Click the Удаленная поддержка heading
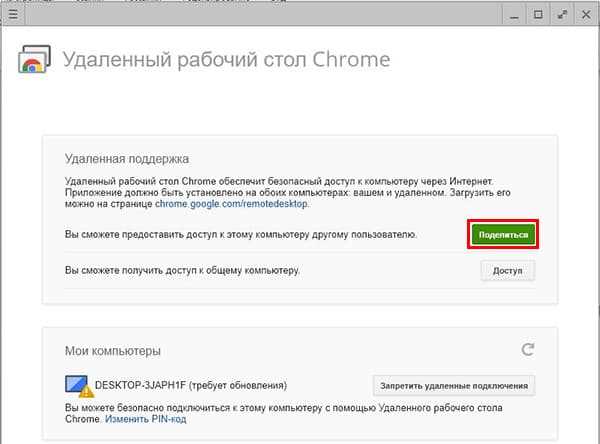 pyautogui.click(x=127, y=158)
